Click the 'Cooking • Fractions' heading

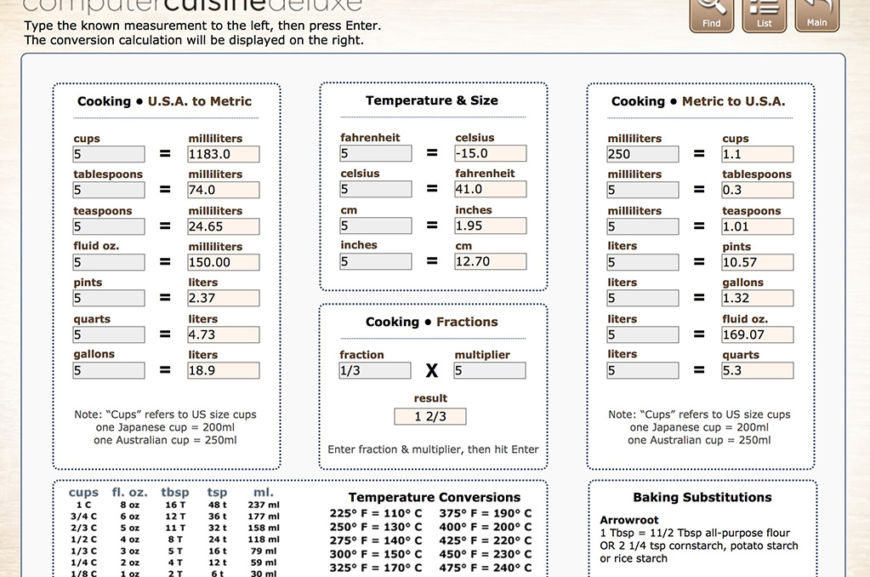pyautogui.click(x=432, y=322)
